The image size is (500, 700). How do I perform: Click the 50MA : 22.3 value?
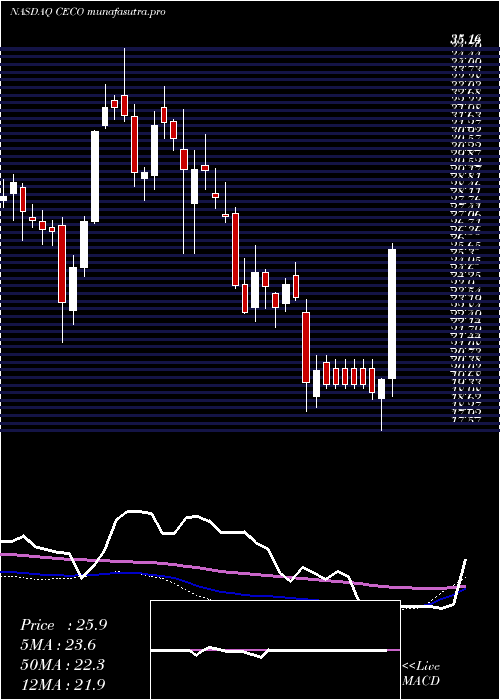tap(62, 665)
